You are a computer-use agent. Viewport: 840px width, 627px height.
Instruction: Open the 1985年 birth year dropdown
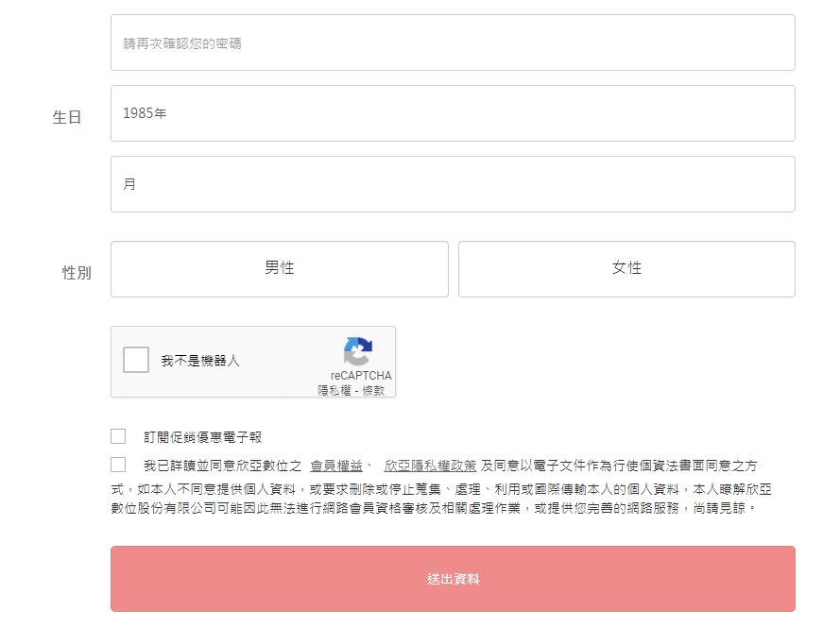point(453,113)
